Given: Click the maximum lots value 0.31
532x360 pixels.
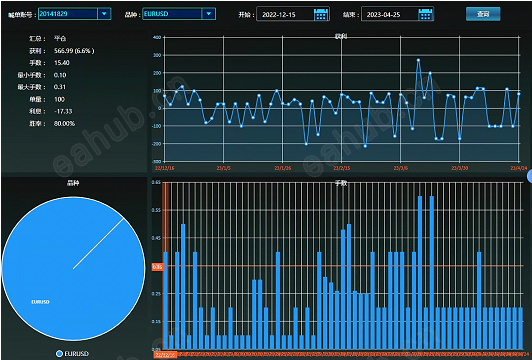Looking at the screenshot, I should [x=60, y=87].
